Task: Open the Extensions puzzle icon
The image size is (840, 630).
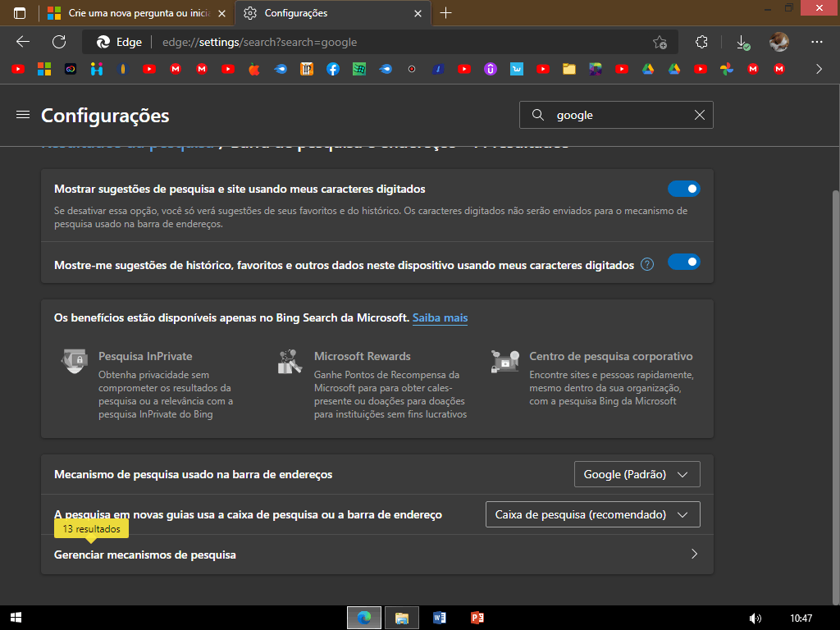Action: (701, 42)
